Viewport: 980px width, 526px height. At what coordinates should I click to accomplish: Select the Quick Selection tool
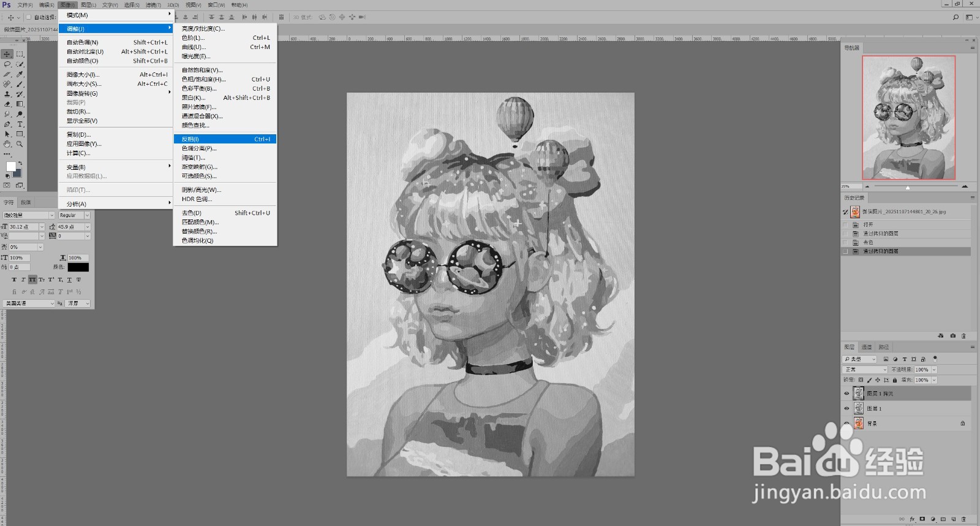[x=20, y=64]
